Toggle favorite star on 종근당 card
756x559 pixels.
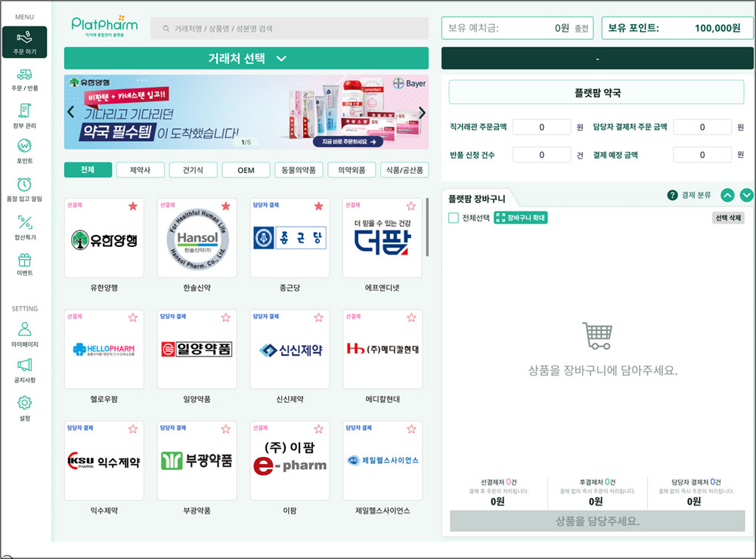319,206
